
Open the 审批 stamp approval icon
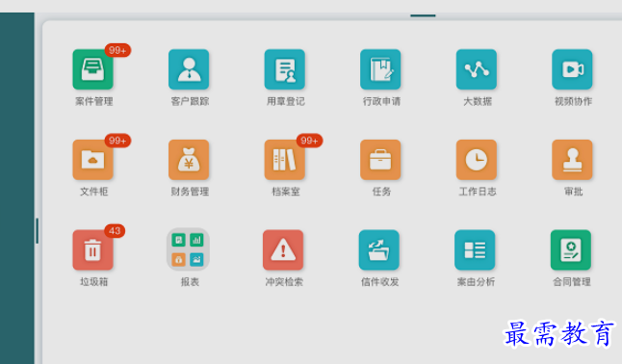tap(572, 160)
